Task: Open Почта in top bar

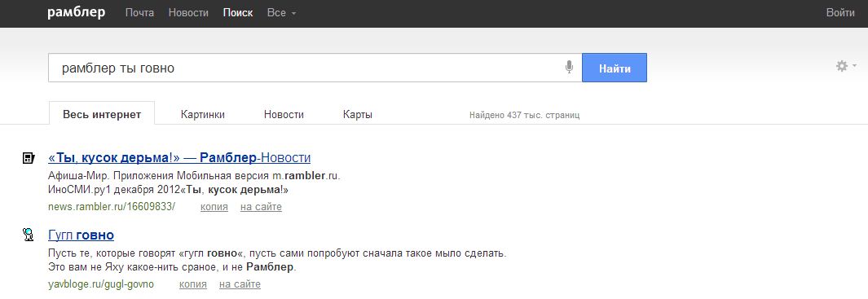Action: [139, 13]
